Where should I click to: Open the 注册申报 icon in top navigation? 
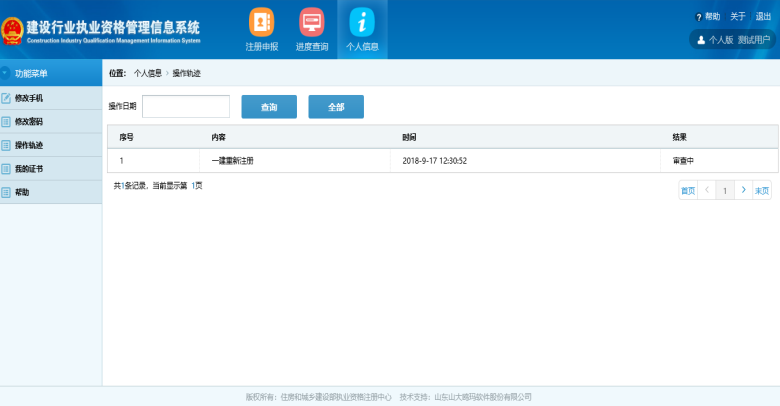[x=261, y=22]
